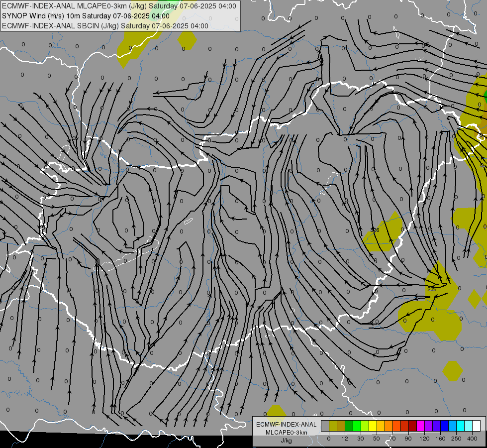Viewport: 487px width, 448px height.
Task: Click the amber swatch right after tick 50
Action: coord(381,426)
